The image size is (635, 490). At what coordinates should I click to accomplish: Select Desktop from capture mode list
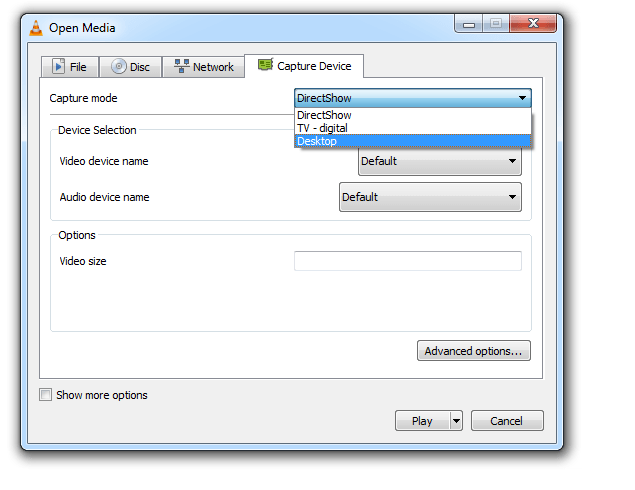pos(412,141)
